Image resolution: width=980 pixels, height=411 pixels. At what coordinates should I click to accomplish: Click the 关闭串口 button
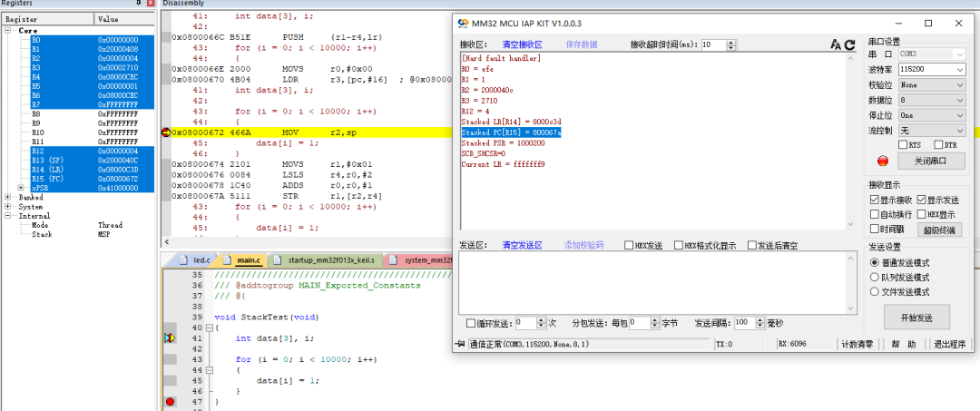(932, 161)
